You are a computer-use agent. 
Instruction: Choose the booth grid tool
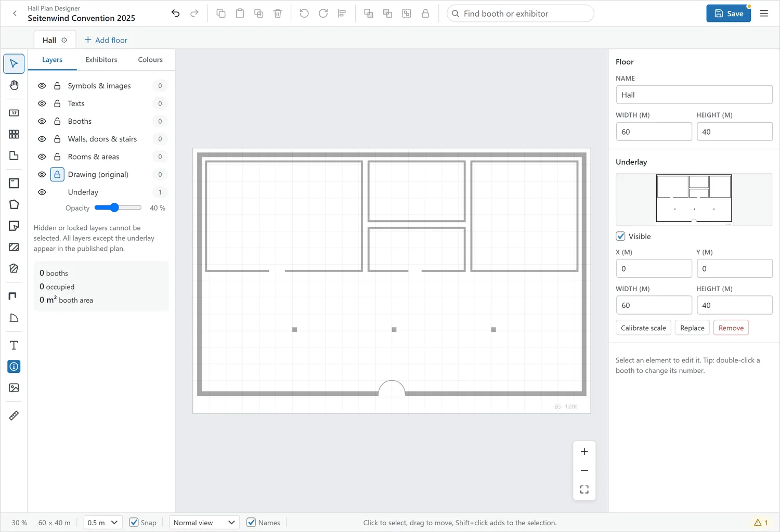14,134
